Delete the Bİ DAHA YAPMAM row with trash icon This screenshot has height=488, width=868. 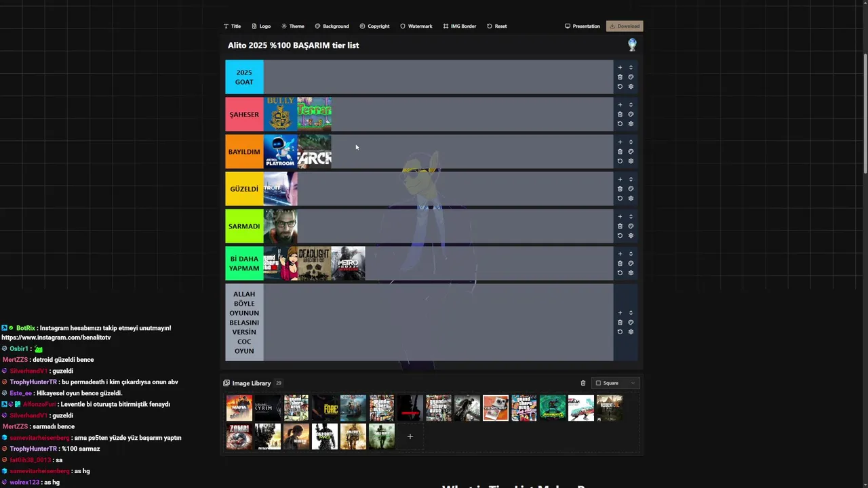[x=620, y=263]
